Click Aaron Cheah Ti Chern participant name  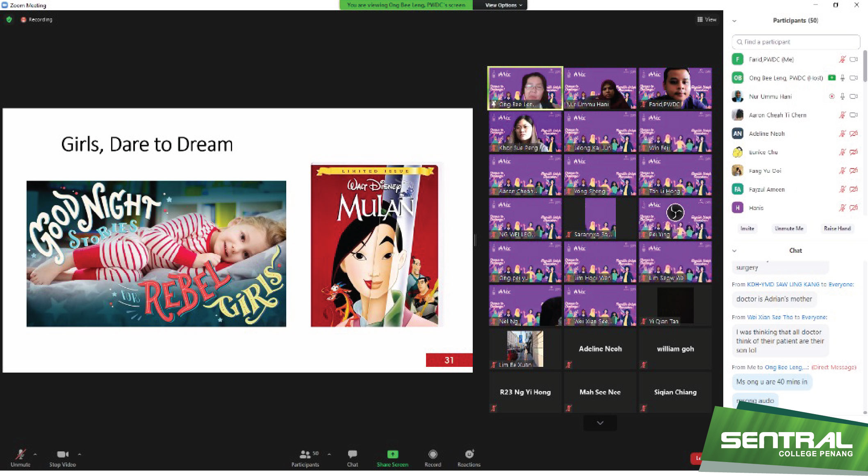point(777,115)
